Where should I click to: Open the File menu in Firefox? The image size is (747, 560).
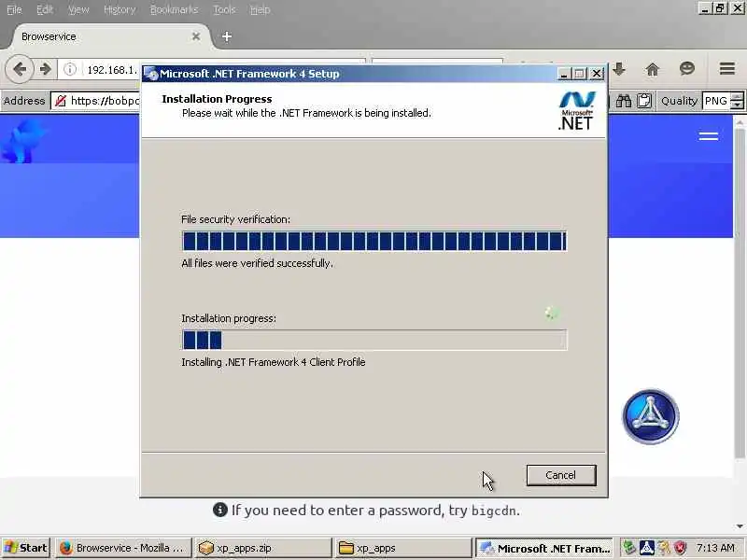[x=14, y=9]
